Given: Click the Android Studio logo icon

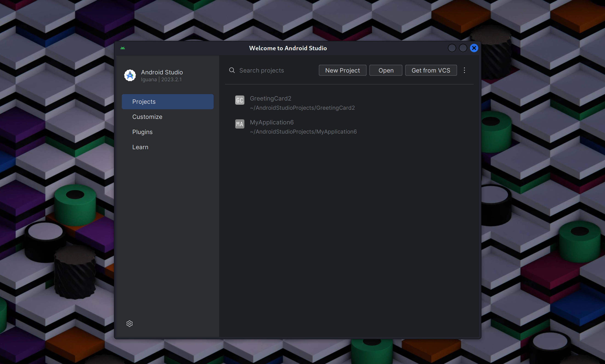Looking at the screenshot, I should tap(130, 75).
